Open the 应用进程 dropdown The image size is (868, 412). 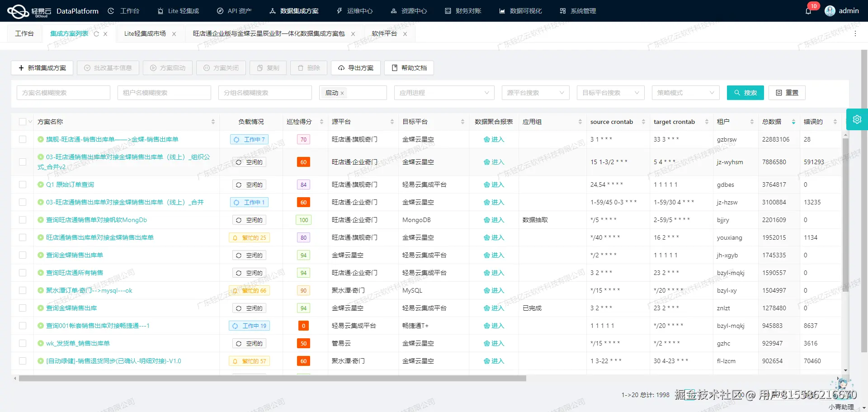[444, 93]
